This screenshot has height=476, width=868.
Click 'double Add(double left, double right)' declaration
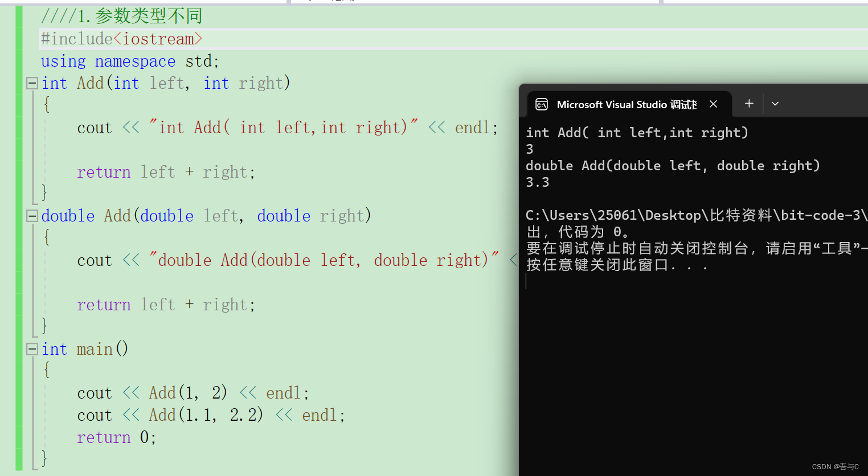coord(206,216)
